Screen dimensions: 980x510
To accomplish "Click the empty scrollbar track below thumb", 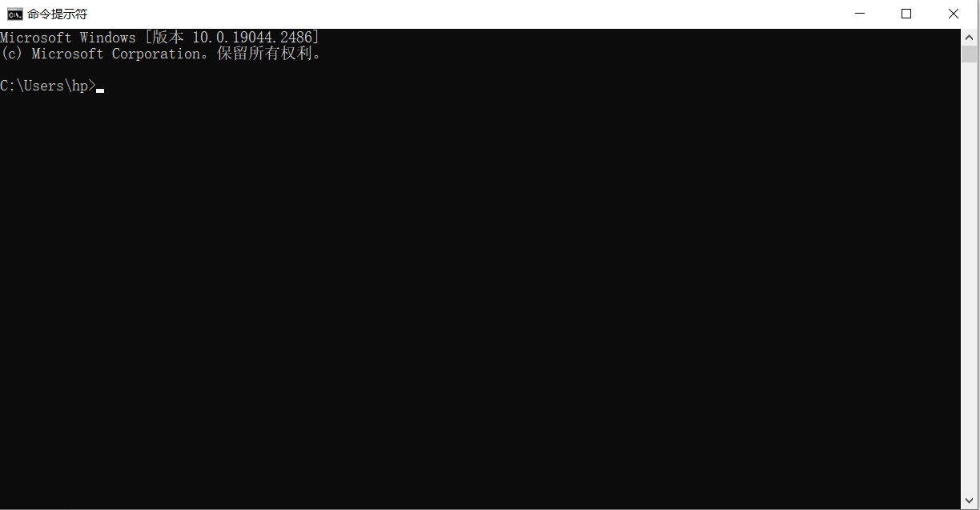I will click(969, 278).
